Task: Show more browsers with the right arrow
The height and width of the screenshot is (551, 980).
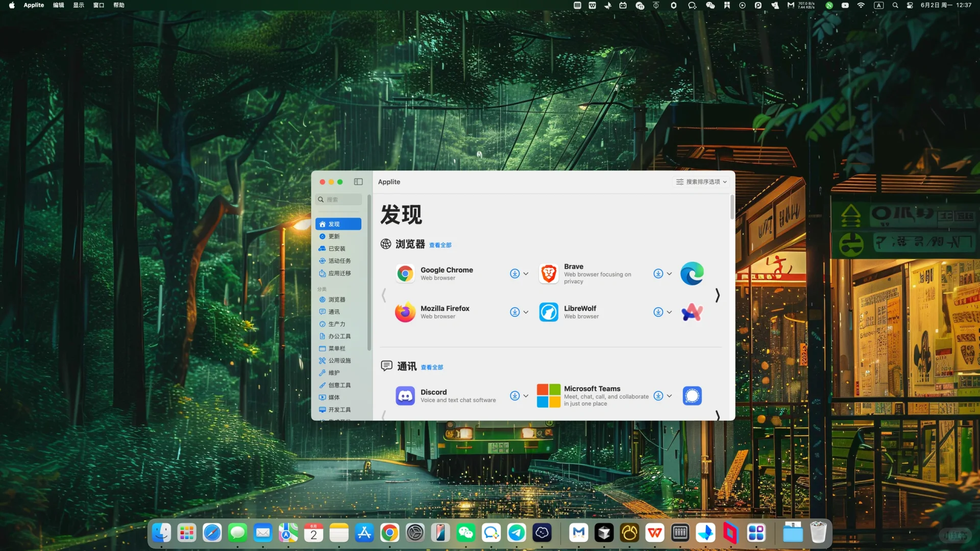Action: pyautogui.click(x=717, y=295)
